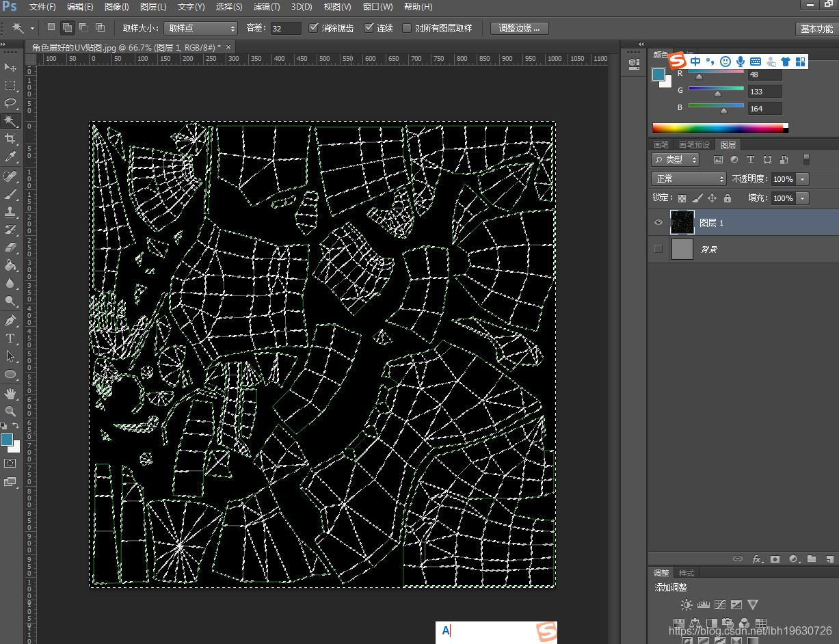Uncheck the 消除锯齿 anti-alias checkbox
The width and height of the screenshot is (839, 644).
314,28
